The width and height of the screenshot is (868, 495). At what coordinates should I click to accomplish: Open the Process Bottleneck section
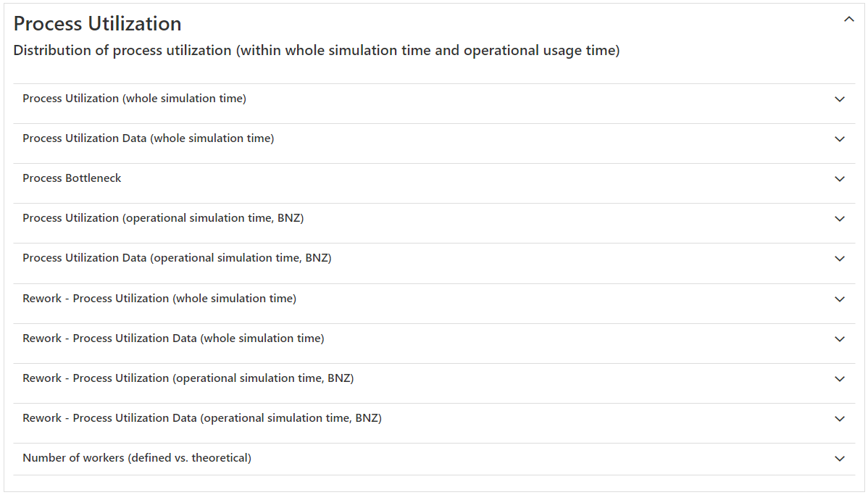point(72,178)
